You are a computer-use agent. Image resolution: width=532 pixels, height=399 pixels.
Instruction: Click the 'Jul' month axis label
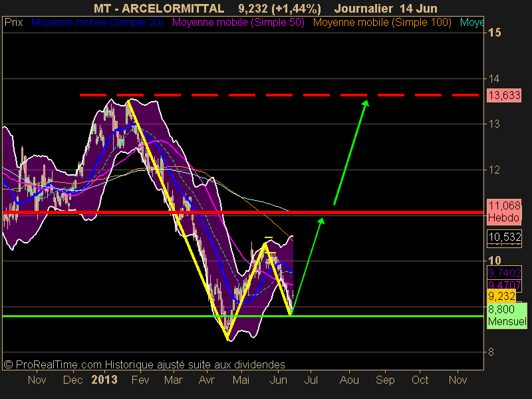coord(311,380)
